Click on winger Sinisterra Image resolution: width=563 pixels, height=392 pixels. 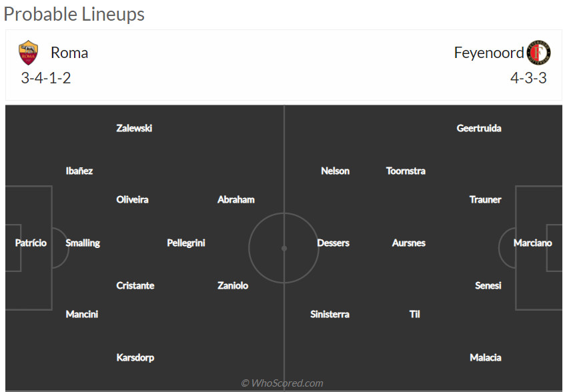(330, 315)
